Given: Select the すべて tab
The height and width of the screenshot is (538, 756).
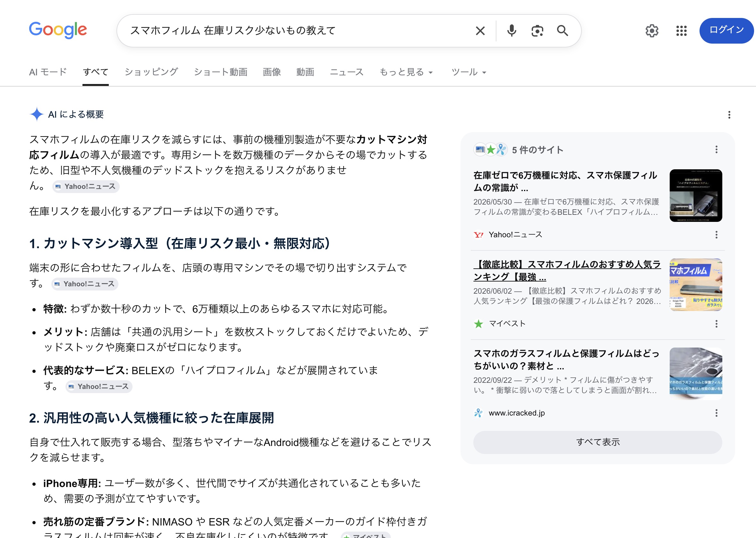Looking at the screenshot, I should coord(96,72).
